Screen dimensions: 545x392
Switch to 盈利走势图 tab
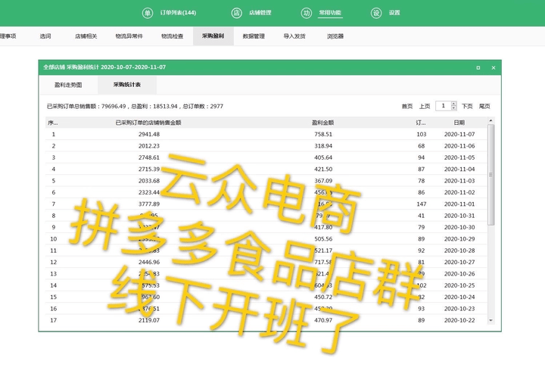click(68, 85)
